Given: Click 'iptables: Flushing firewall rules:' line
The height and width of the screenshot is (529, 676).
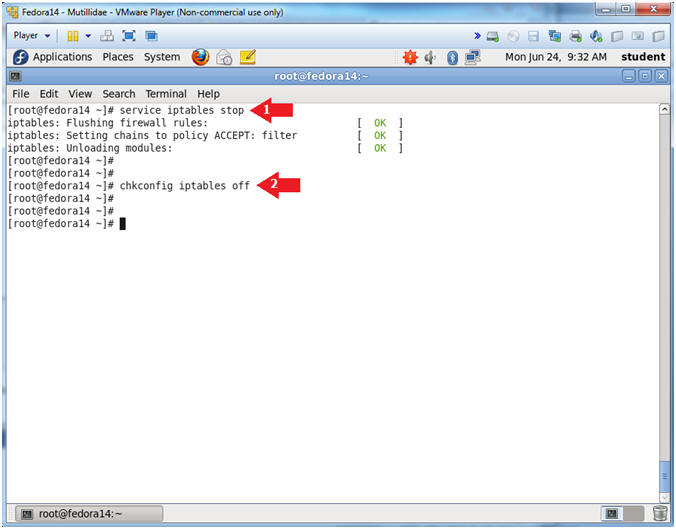Looking at the screenshot, I should pyautogui.click(x=107, y=123).
